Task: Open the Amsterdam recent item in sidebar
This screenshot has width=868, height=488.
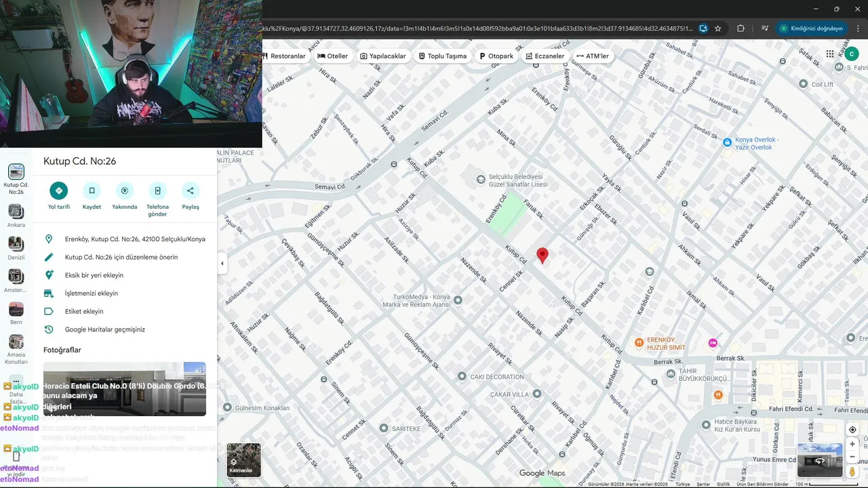Action: [x=16, y=282]
